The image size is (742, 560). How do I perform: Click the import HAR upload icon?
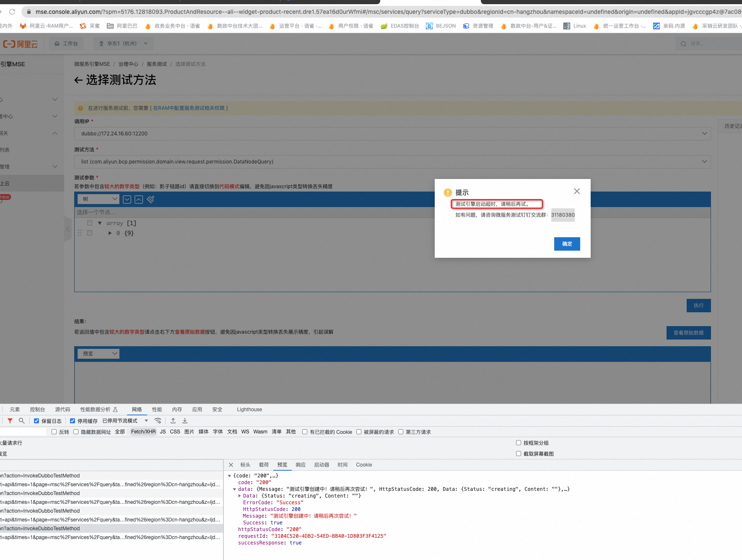[x=173, y=421]
